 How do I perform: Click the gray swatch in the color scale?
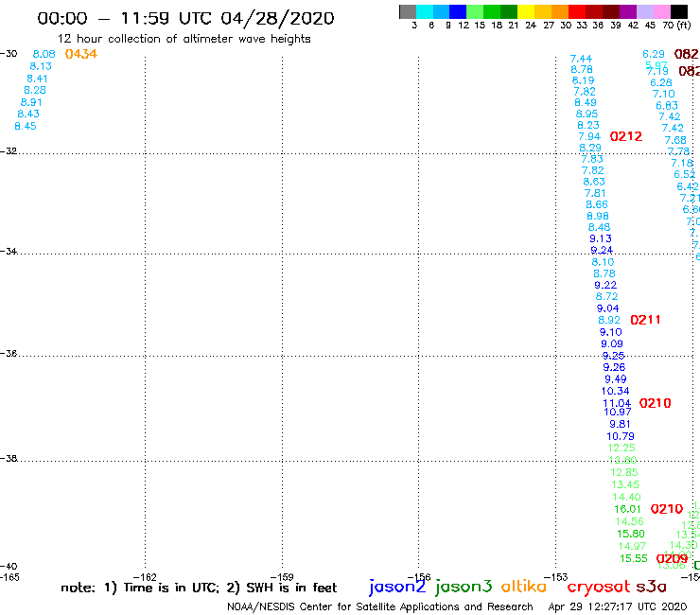pyautogui.click(x=408, y=11)
